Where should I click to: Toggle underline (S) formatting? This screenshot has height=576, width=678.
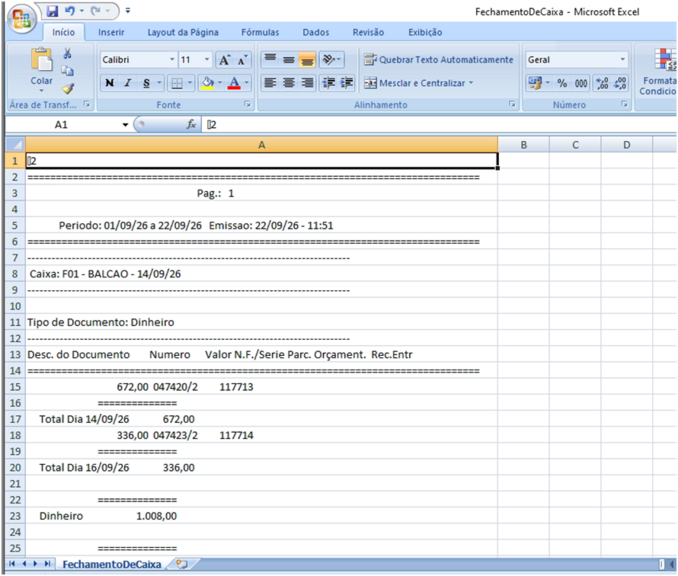coord(147,83)
